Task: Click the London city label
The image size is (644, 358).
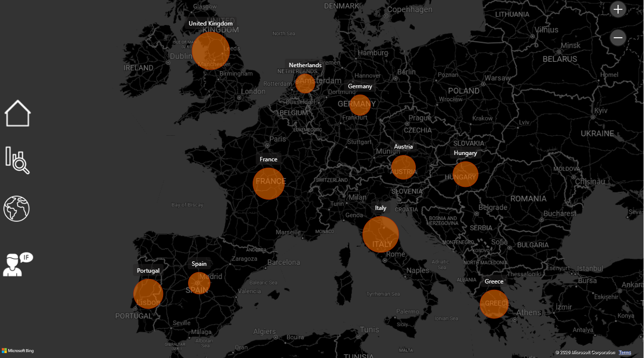Action: [253, 91]
